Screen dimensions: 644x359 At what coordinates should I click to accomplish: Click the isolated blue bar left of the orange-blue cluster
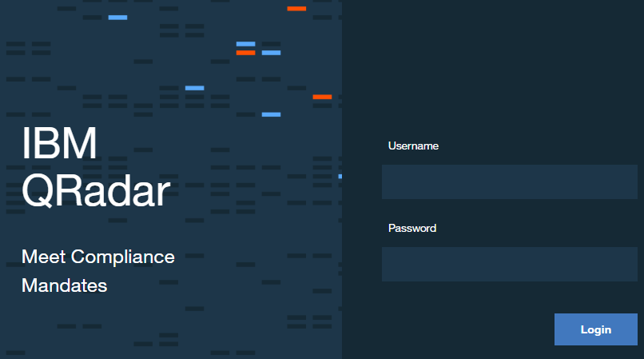(x=195, y=88)
